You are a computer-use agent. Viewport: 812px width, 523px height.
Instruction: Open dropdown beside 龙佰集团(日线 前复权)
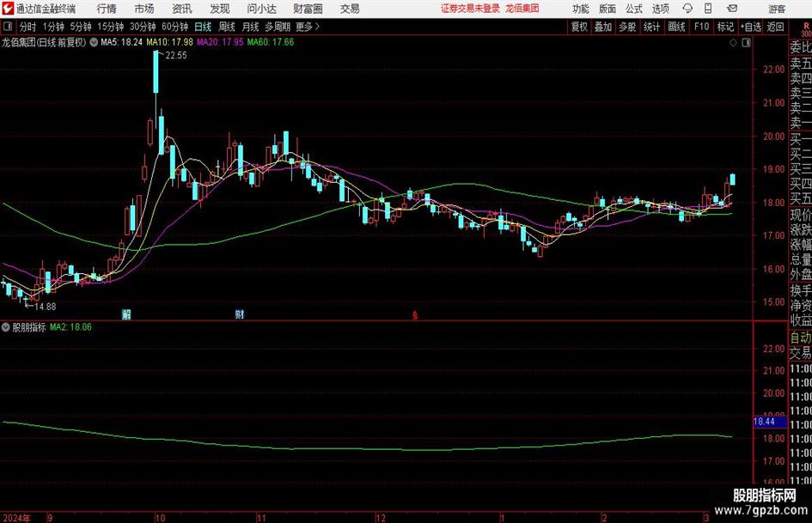pos(94,42)
